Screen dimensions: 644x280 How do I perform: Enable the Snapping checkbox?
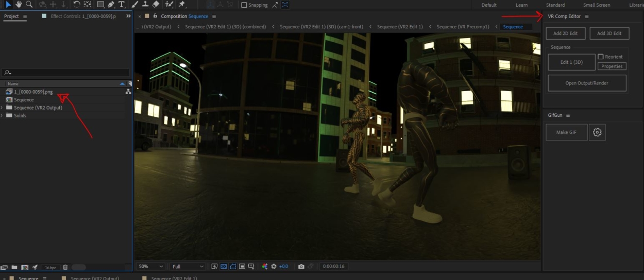[244, 5]
